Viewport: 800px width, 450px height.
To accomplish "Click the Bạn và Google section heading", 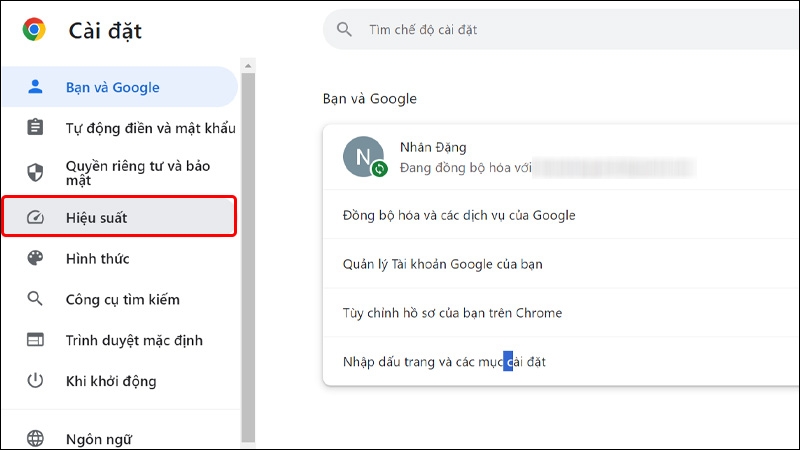I will click(x=370, y=98).
